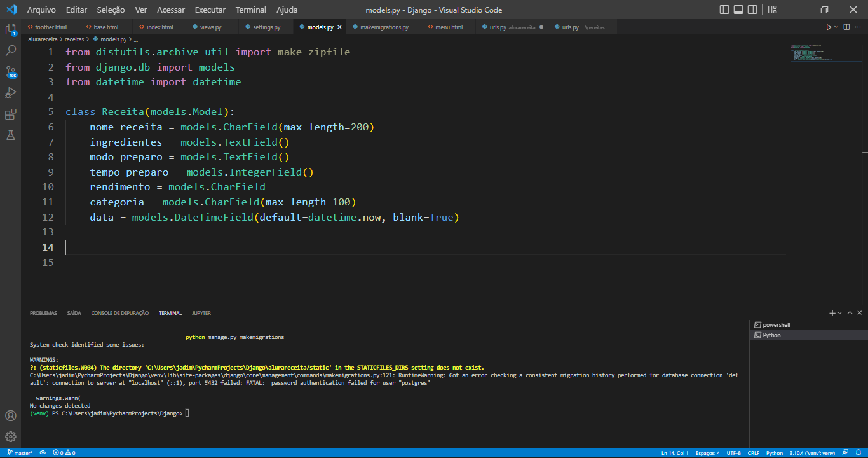Screen dimensions: 868x458
Task: Click receitas breadcrumb segment
Action: click(x=74, y=39)
